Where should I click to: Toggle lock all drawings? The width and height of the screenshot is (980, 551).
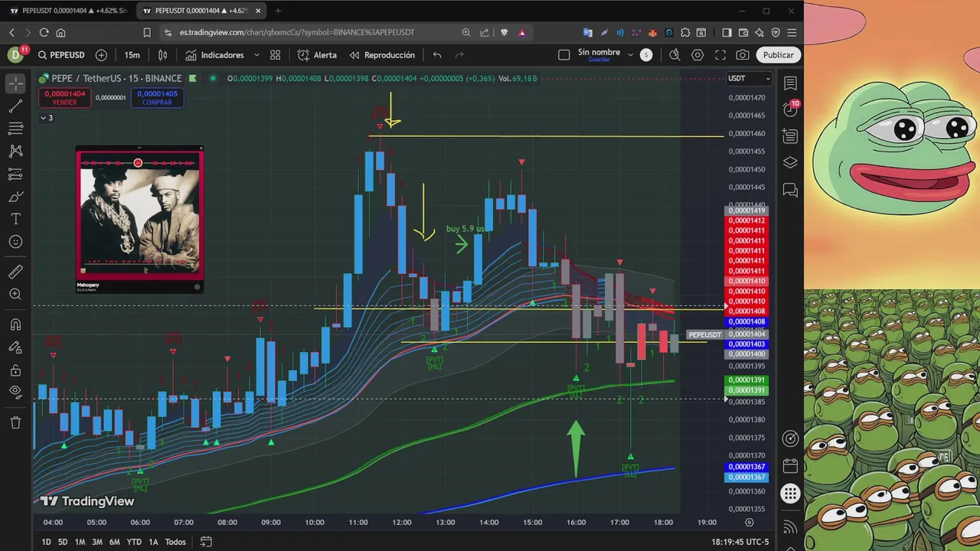point(15,370)
